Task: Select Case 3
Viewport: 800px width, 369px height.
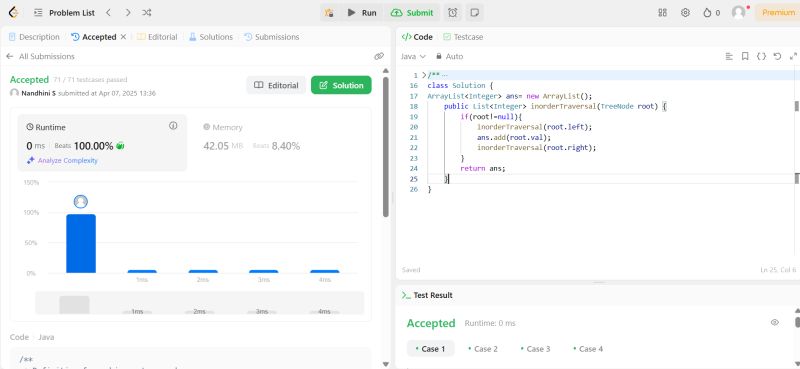Action: 535,349
